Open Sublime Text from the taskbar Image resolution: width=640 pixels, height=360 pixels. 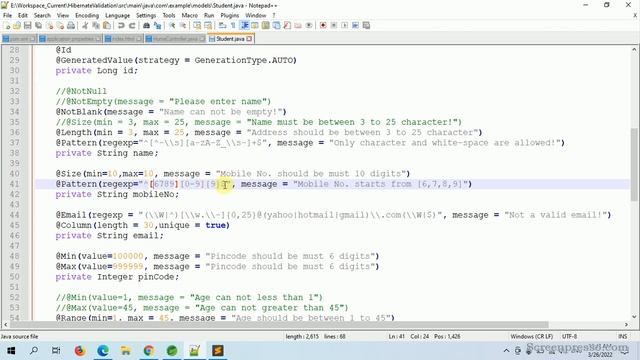218,350
